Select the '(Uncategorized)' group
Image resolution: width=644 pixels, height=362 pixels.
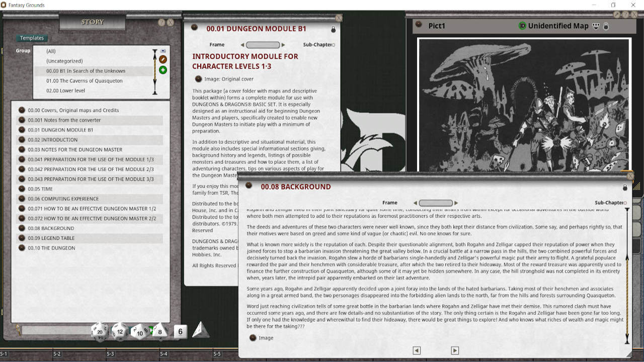(x=64, y=61)
